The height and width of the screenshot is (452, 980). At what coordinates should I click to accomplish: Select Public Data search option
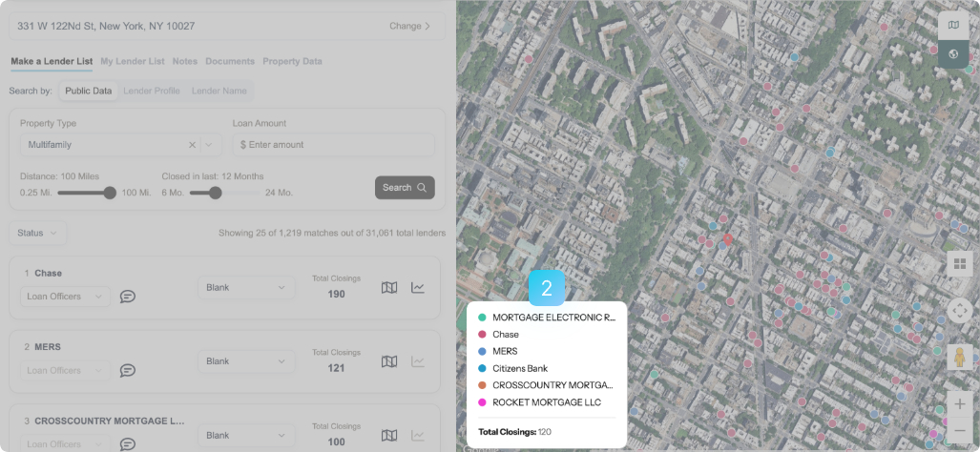88,92
